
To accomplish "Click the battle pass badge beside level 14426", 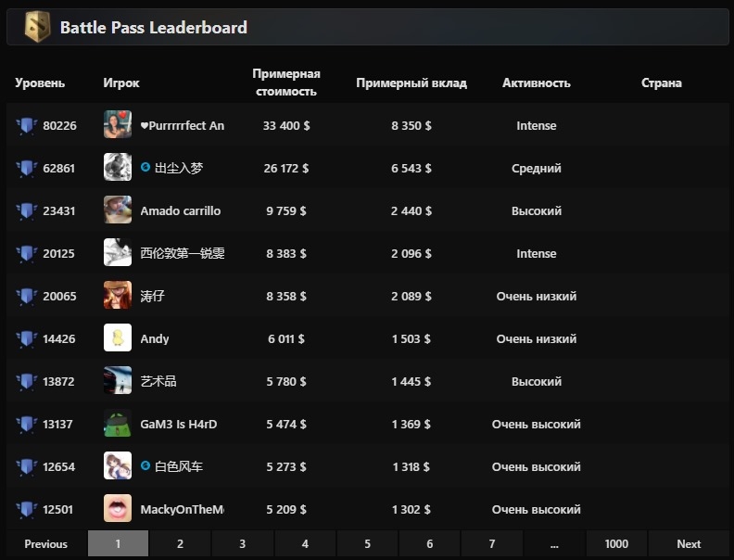I will (26, 338).
